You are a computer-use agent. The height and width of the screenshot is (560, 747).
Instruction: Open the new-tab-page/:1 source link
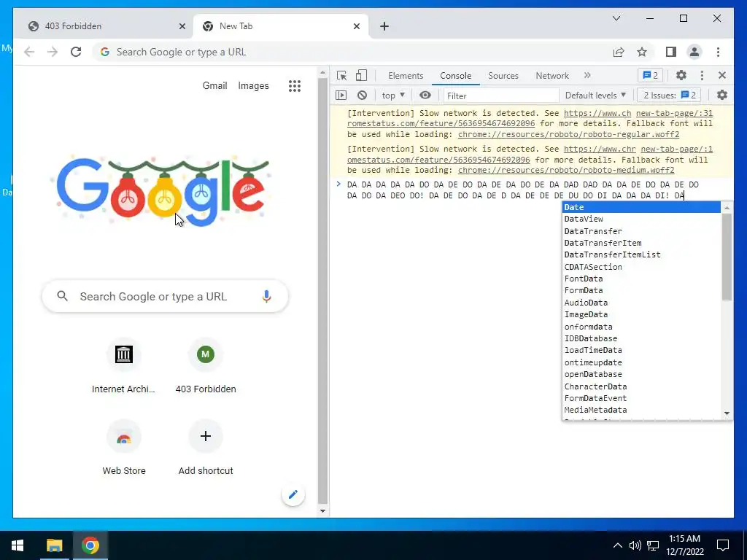pyautogui.click(x=676, y=149)
